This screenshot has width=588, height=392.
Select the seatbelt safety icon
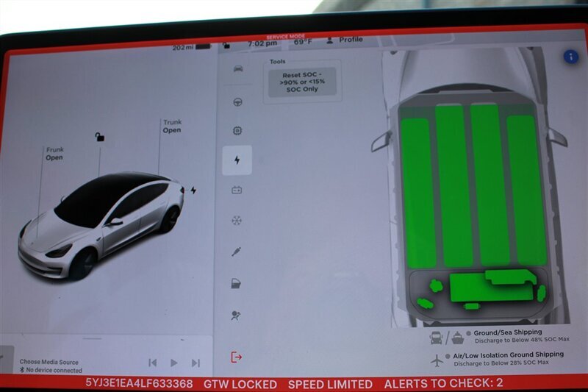pyautogui.click(x=236, y=252)
